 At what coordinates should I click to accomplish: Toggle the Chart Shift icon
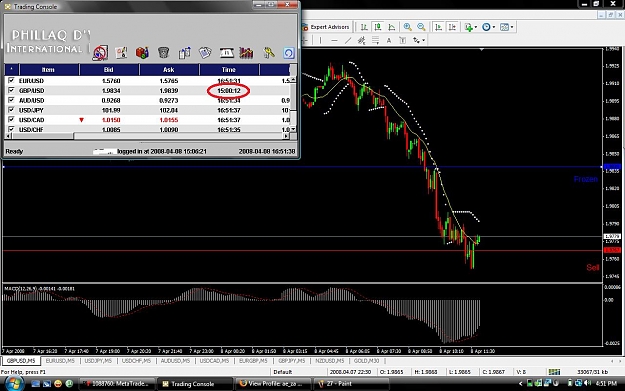pyautogui.click(x=452, y=27)
